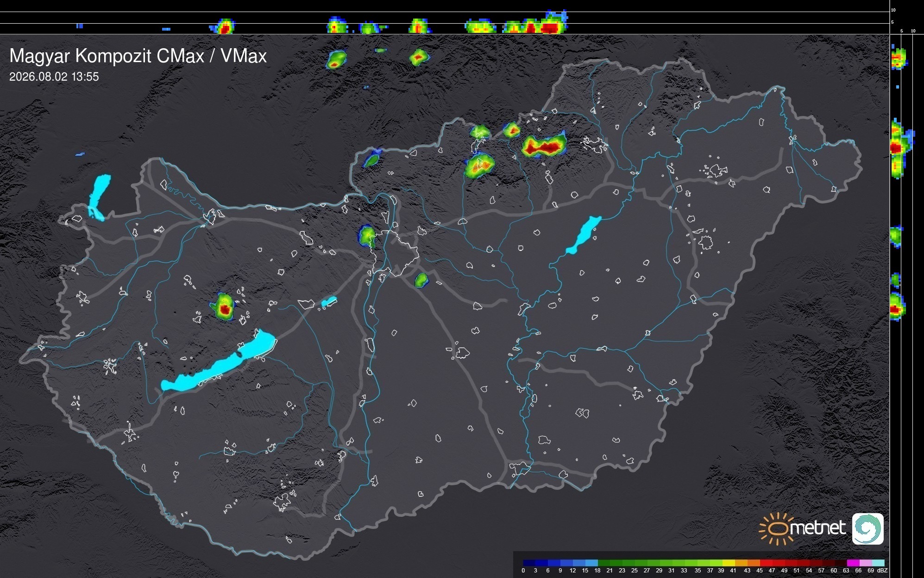Click the small green cell southeast of Budapest
This screenshot has height=578, width=924.
(421, 280)
